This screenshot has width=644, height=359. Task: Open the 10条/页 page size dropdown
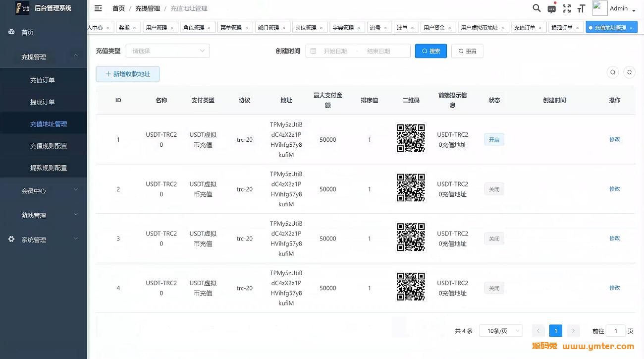[501, 331]
